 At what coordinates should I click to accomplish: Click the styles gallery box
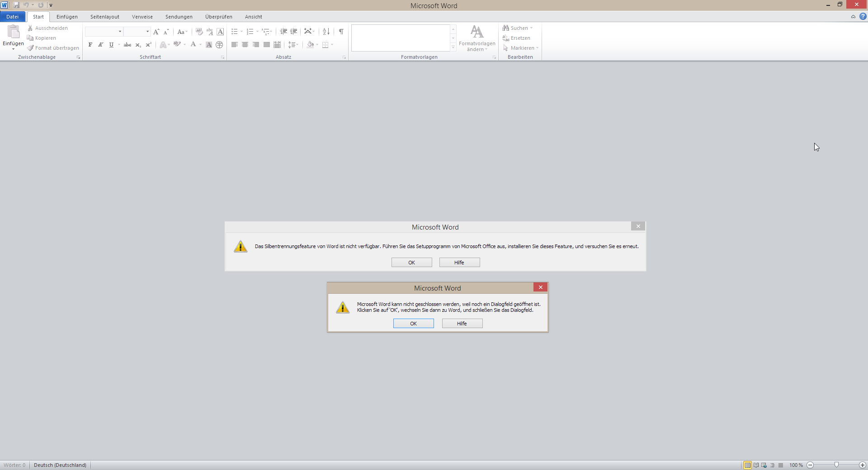pyautogui.click(x=400, y=38)
